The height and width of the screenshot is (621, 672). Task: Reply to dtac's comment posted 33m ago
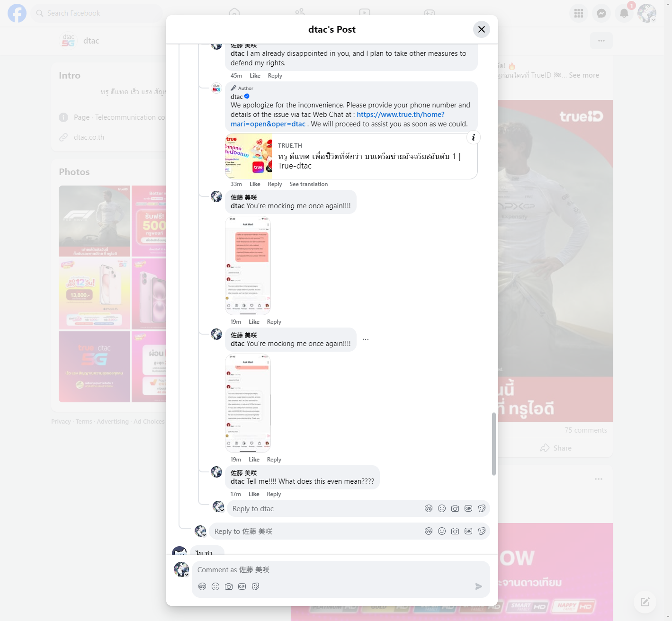(275, 184)
